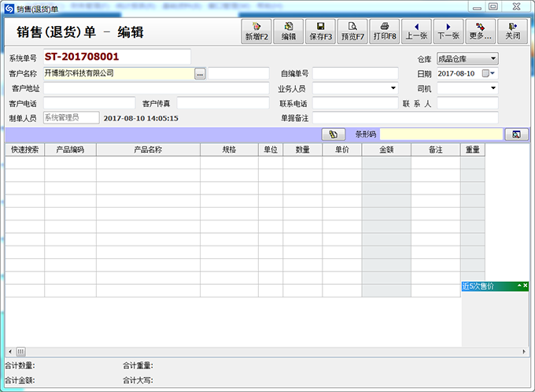Click the 客户传真 input field
Viewport: 535px width, 392px height.
pos(223,103)
